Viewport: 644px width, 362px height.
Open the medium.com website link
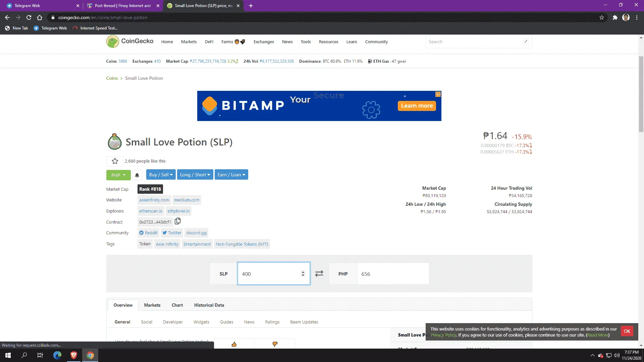pos(186,200)
